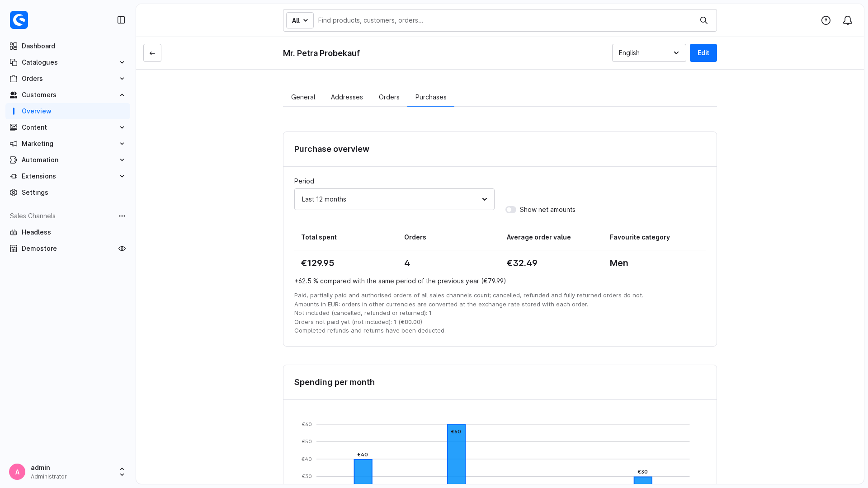Switch to the Orders tab
The width and height of the screenshot is (868, 488).
[x=389, y=97]
